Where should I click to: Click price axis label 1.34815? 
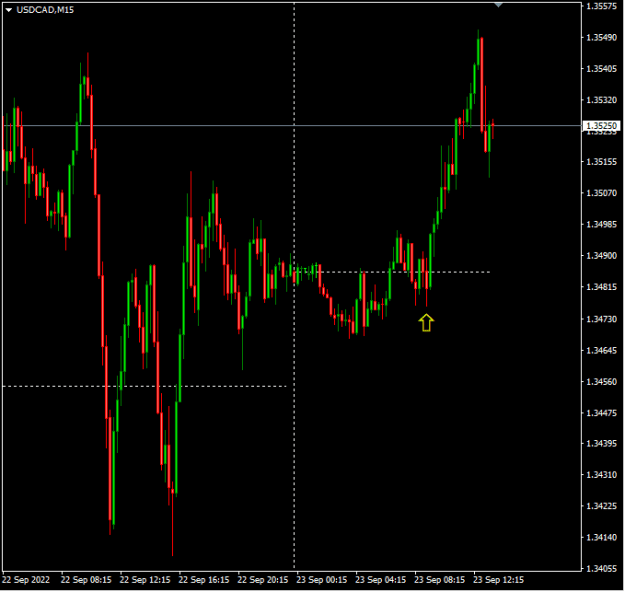click(x=601, y=287)
